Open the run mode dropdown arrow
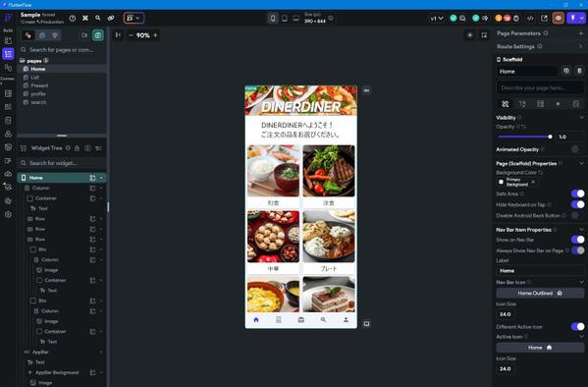 582,18
